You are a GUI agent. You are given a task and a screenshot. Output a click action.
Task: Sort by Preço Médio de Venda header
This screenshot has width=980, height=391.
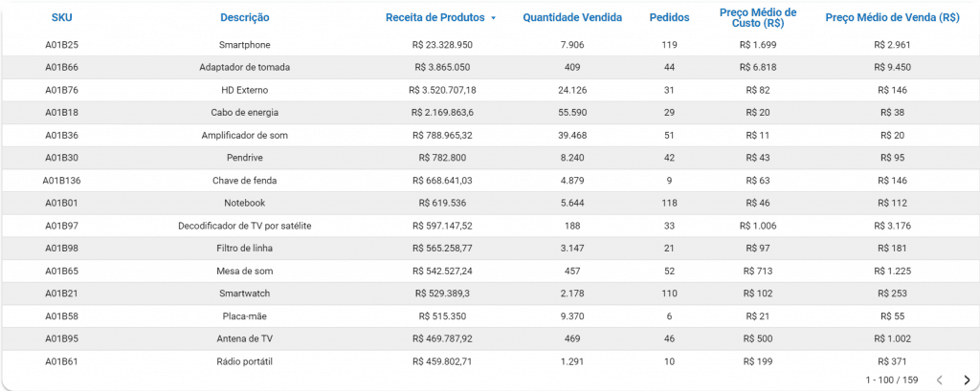click(x=892, y=17)
